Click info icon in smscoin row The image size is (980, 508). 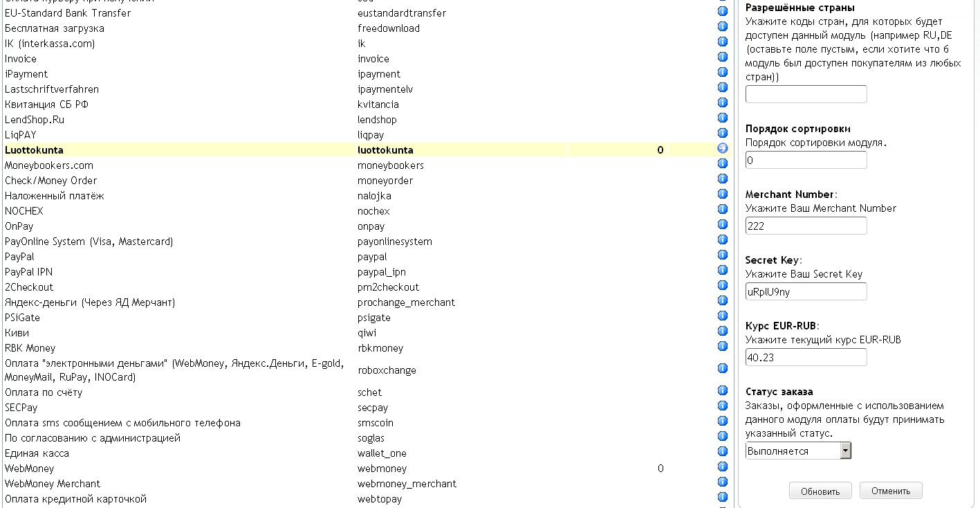pyautogui.click(x=723, y=421)
